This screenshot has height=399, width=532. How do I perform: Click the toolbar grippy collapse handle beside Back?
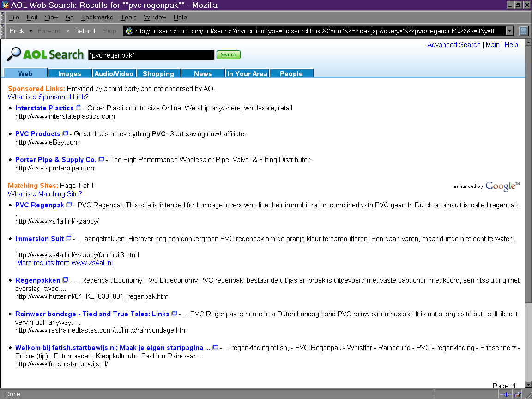click(x=3, y=31)
